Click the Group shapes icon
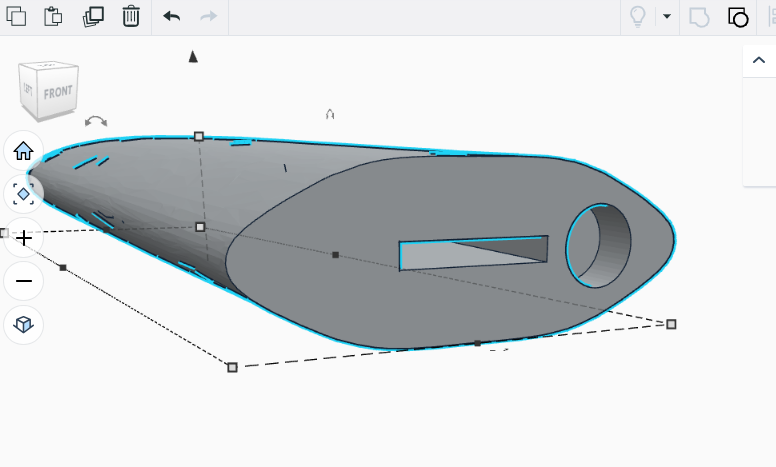The width and height of the screenshot is (776, 467). [x=699, y=17]
